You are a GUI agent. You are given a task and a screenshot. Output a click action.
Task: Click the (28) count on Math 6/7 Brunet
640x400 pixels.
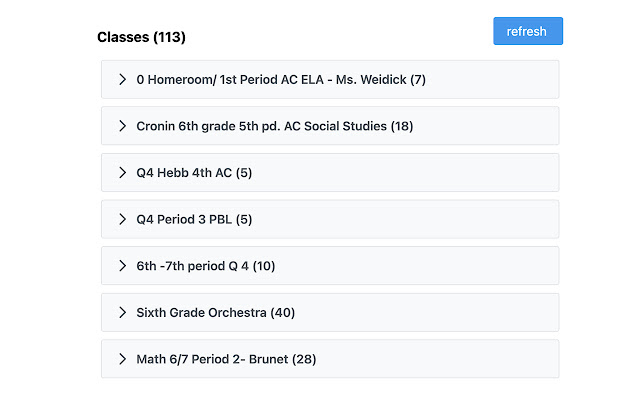tap(304, 358)
